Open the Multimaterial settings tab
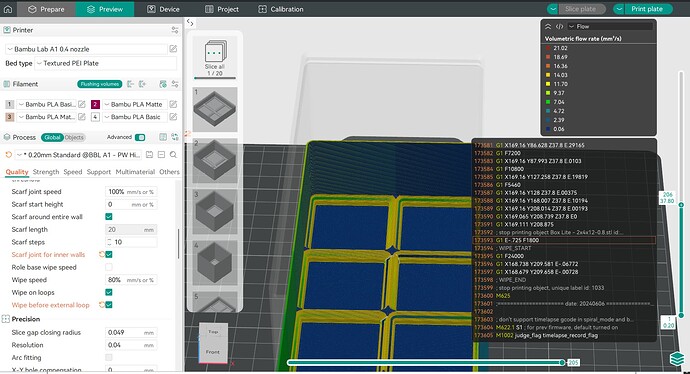 (x=135, y=172)
